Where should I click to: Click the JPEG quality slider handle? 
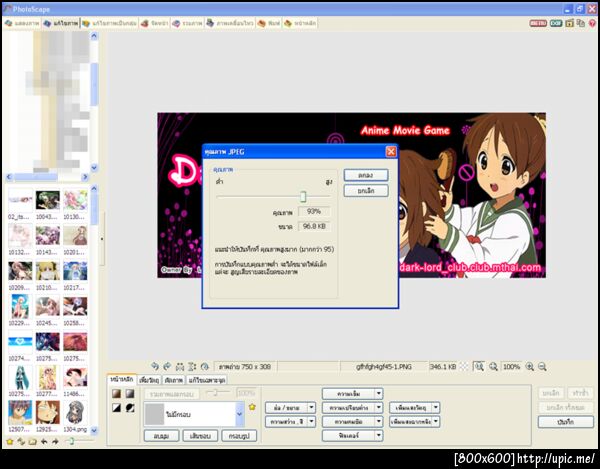[303, 197]
